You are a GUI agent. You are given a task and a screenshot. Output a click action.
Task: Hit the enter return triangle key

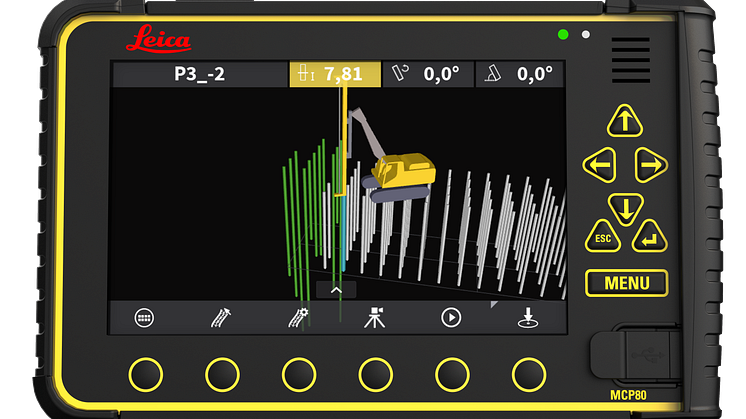click(649, 237)
